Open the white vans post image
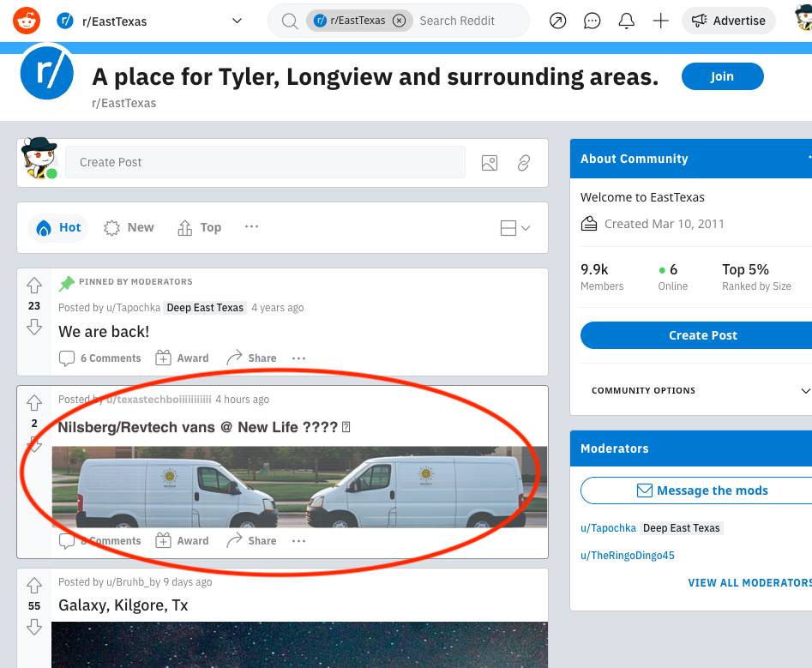The image size is (812, 668). (299, 486)
